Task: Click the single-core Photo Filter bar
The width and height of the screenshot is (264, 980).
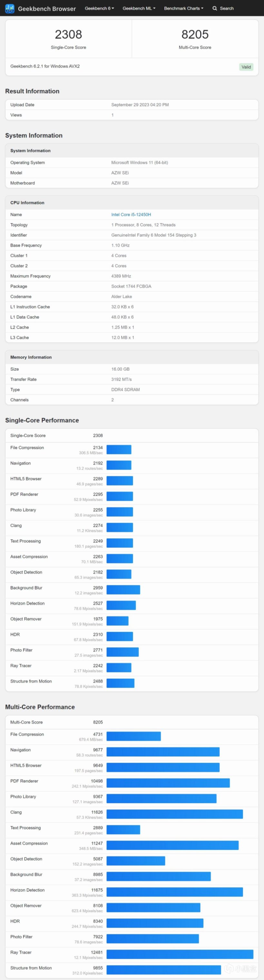Action: 122,652
